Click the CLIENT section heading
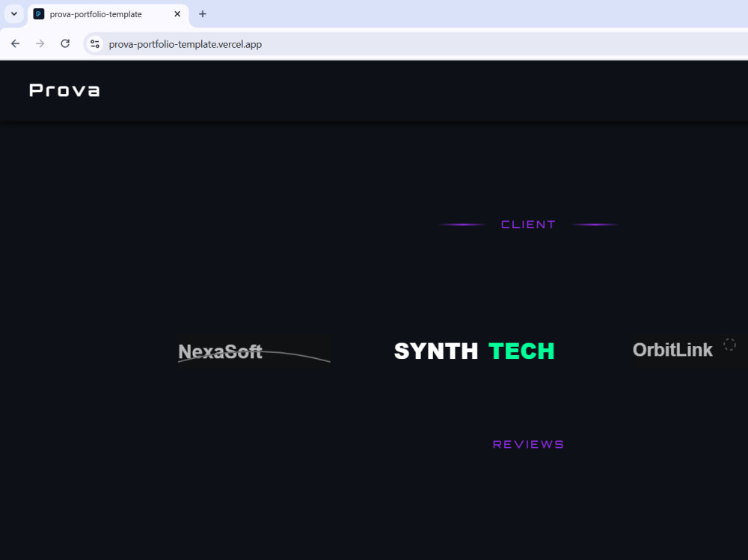 528,224
